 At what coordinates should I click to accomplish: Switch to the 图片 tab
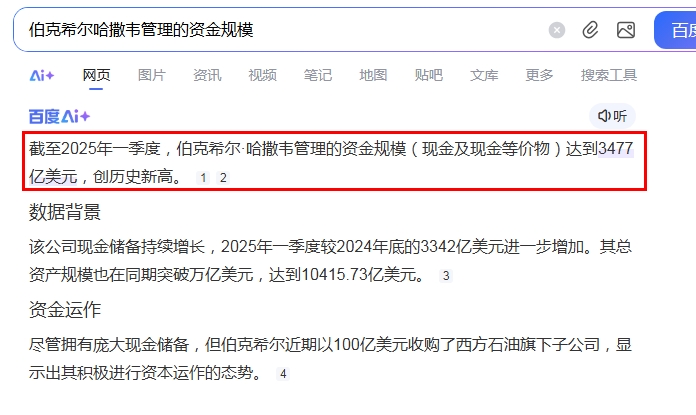tap(152, 75)
